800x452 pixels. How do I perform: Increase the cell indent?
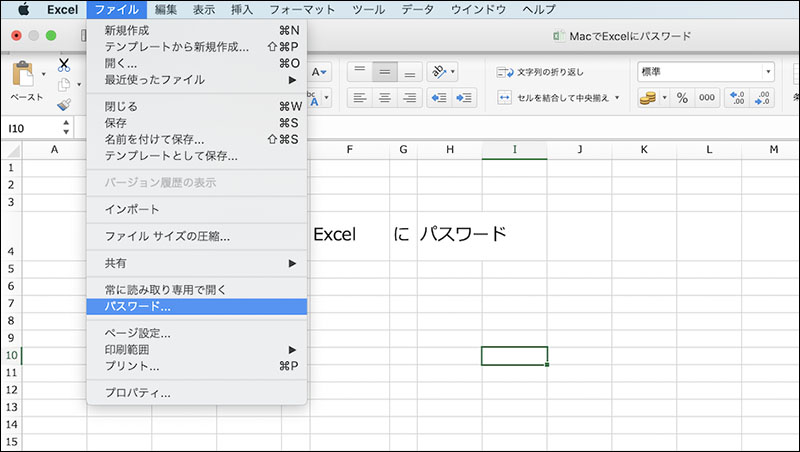click(x=464, y=97)
